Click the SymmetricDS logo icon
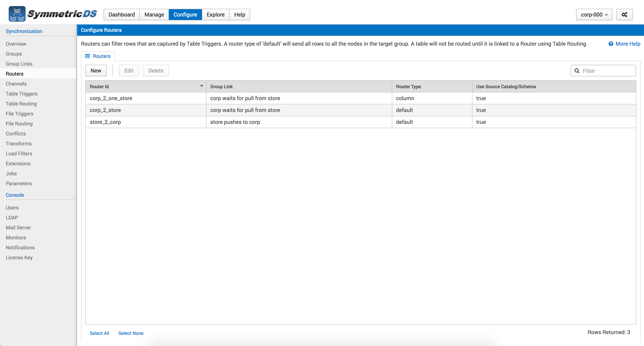Image resolution: width=644 pixels, height=346 pixels. 17,14
